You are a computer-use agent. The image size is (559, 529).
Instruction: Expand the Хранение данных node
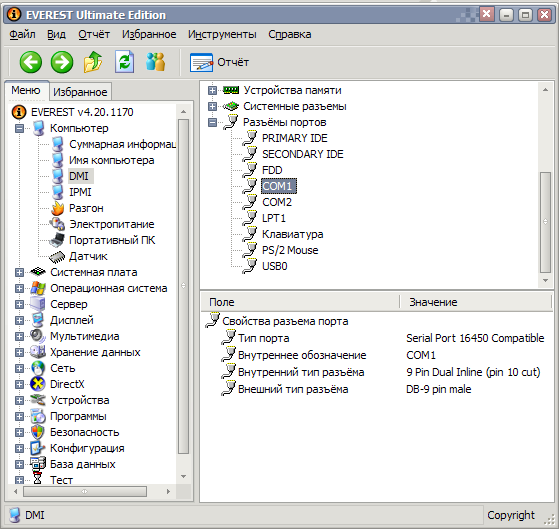pyautogui.click(x=19, y=353)
